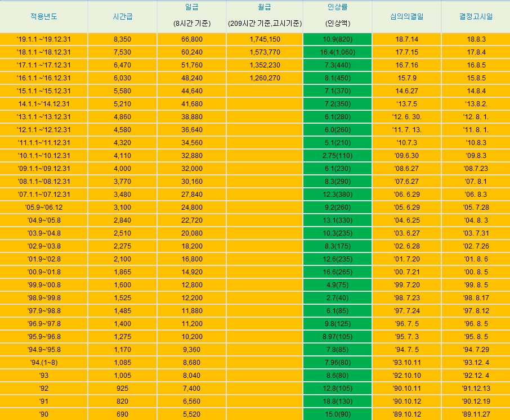Click the green 16.6(265) increase rate cell
This screenshot has width=510, height=420.
click(x=337, y=272)
